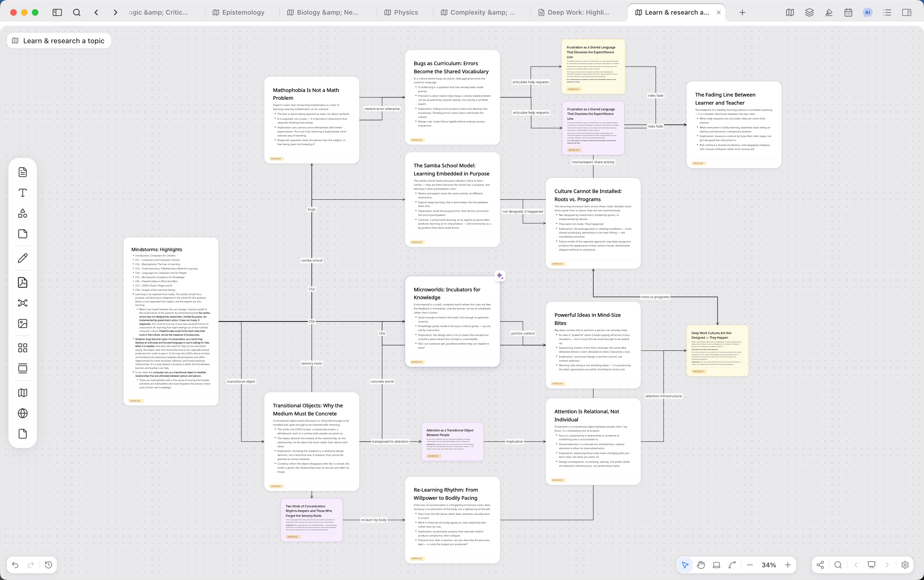Toggle the right sidebar panel icon

pos(907,12)
